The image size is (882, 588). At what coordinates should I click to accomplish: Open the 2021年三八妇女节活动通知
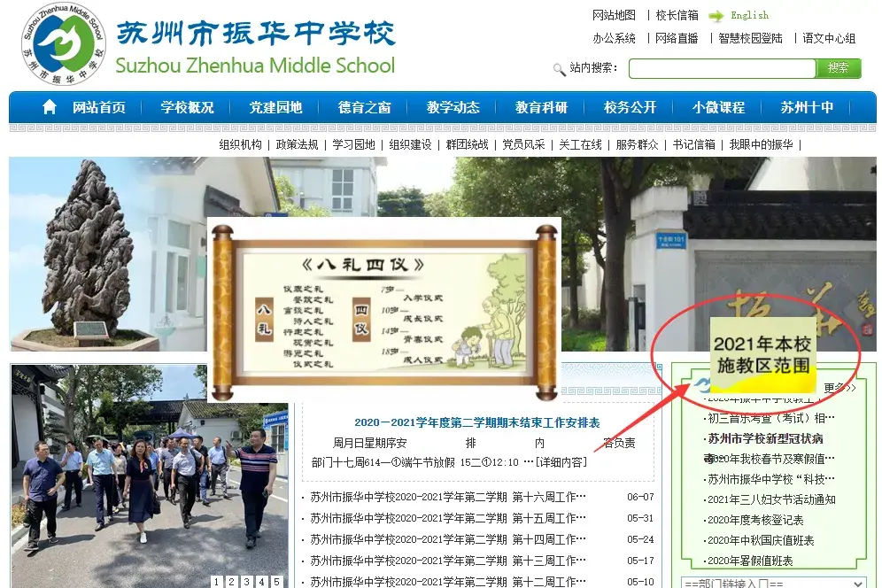[771, 499]
